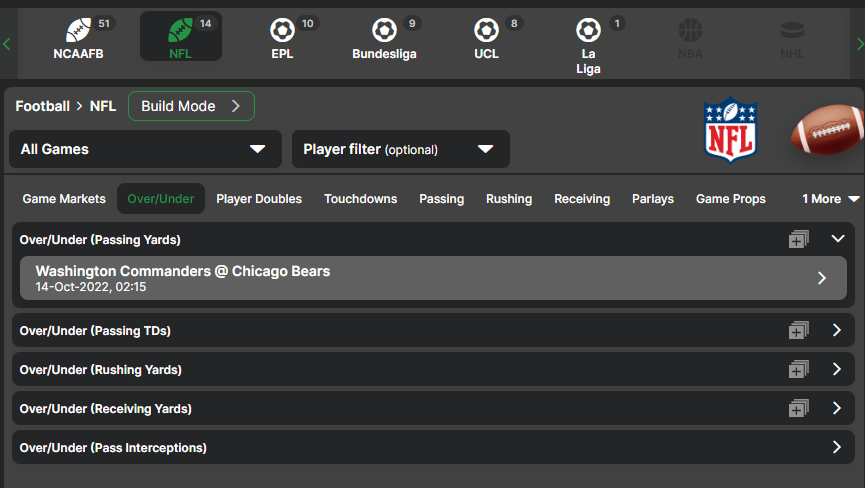Switch to the Parlays tab
The width and height of the screenshot is (865, 488).
coord(653,199)
